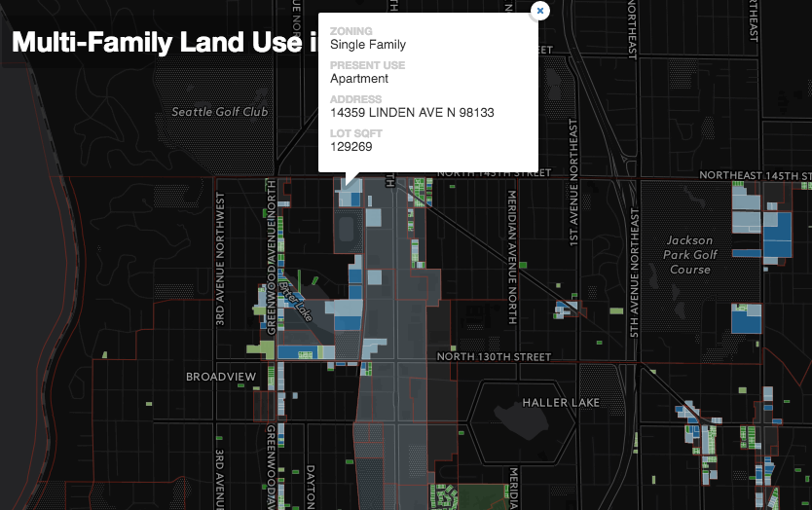Click the Jackson Park Golf Course label
Viewport: 812px width, 510px height.
(690, 255)
